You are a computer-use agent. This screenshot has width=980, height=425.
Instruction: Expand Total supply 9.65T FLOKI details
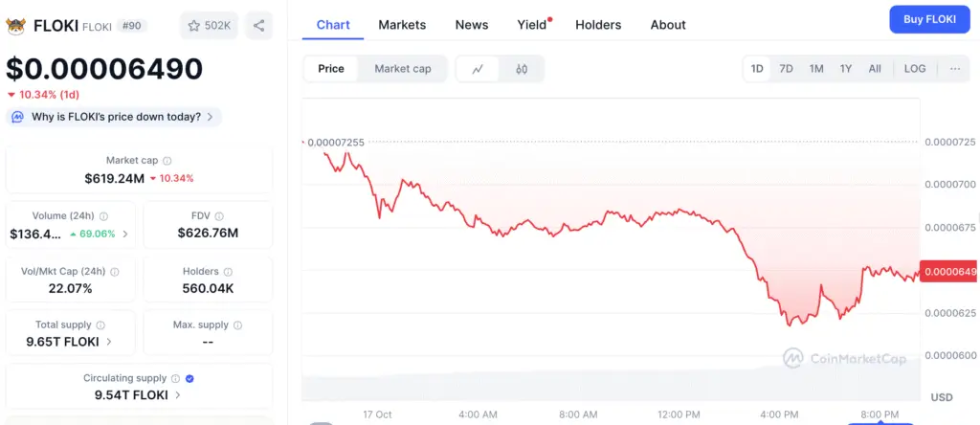108,341
